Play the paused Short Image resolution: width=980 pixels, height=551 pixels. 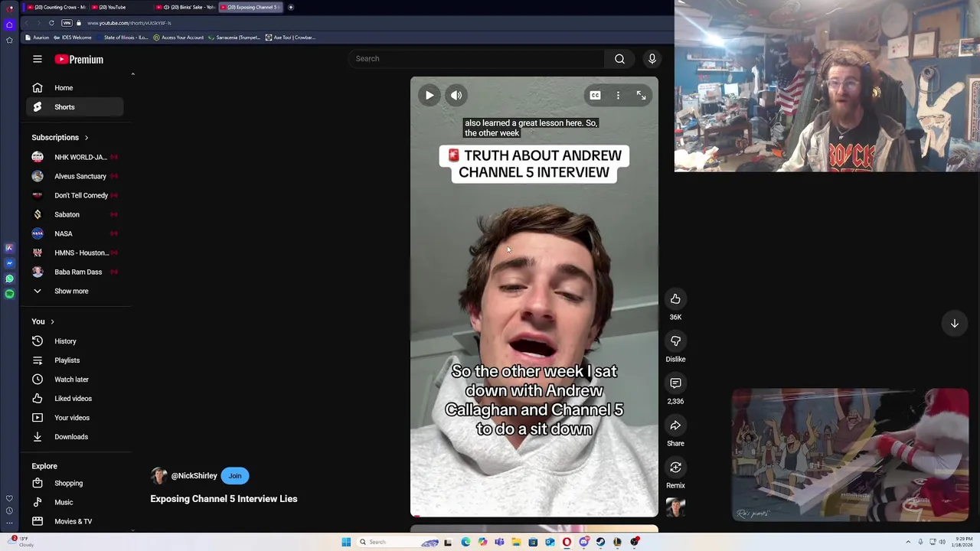(x=430, y=96)
